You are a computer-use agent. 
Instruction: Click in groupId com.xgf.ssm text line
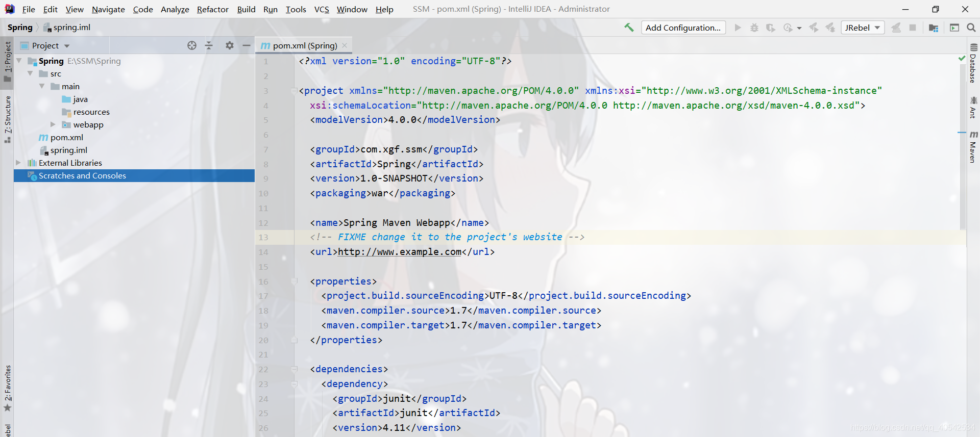tap(394, 149)
